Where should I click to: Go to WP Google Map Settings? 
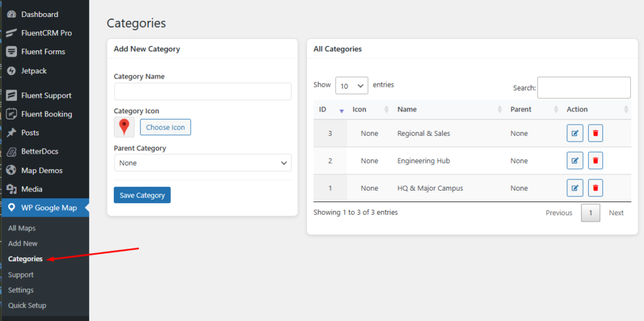click(21, 290)
